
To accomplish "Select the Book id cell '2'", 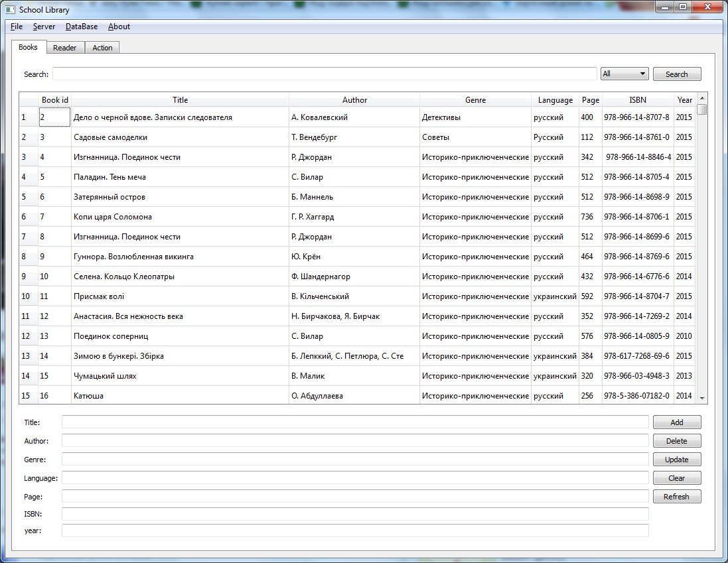I will [55, 117].
